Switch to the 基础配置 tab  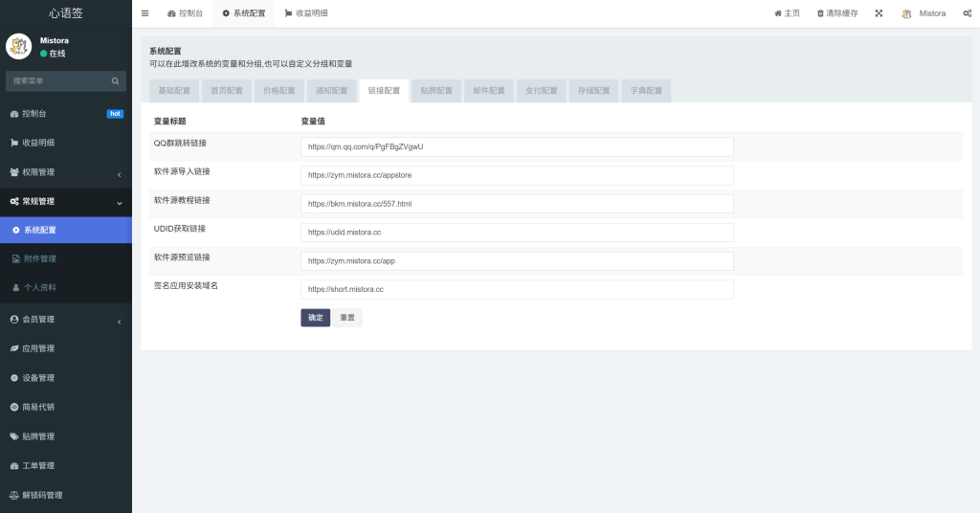tap(174, 91)
